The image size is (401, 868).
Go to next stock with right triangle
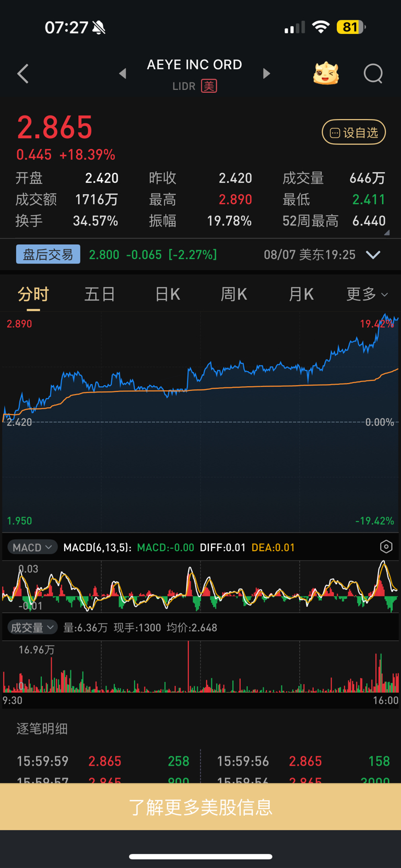266,74
